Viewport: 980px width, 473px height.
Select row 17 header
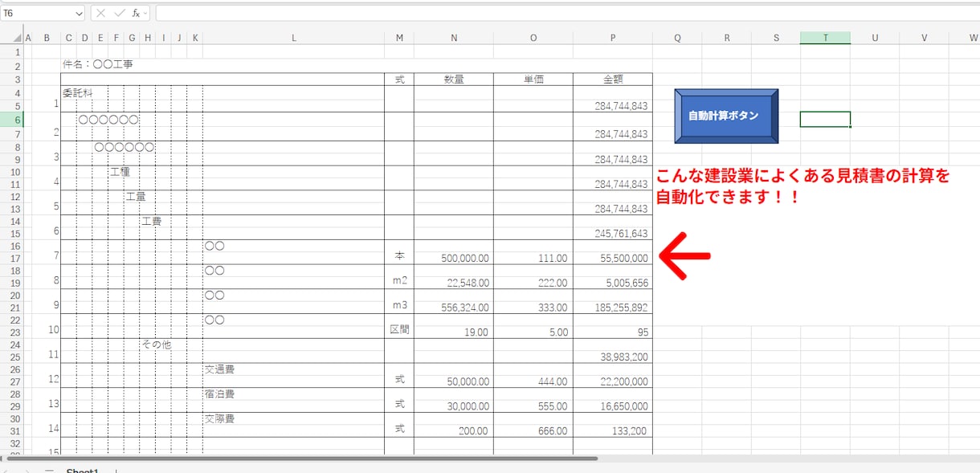pyautogui.click(x=11, y=258)
